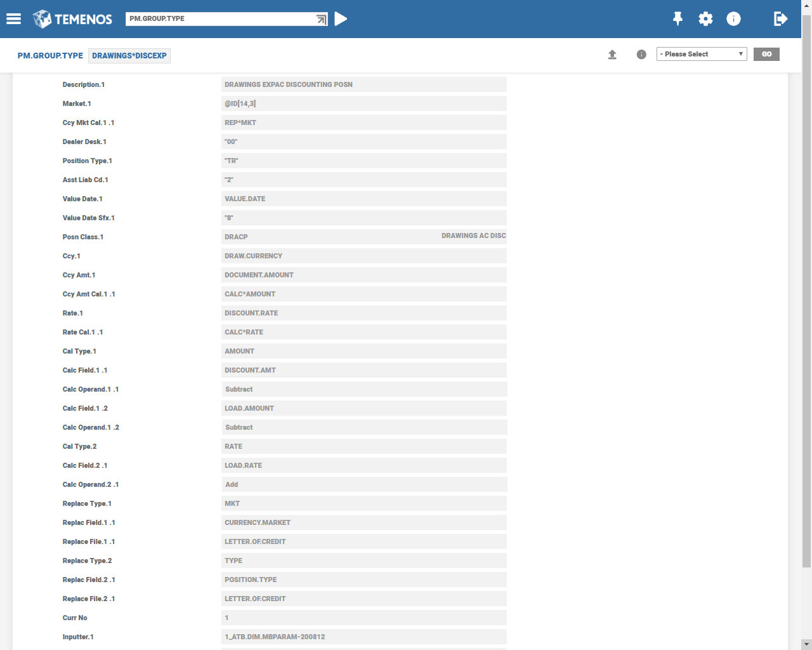Click the CALC*AMOUNT value
Image resolution: width=812 pixels, height=650 pixels.
pos(364,294)
